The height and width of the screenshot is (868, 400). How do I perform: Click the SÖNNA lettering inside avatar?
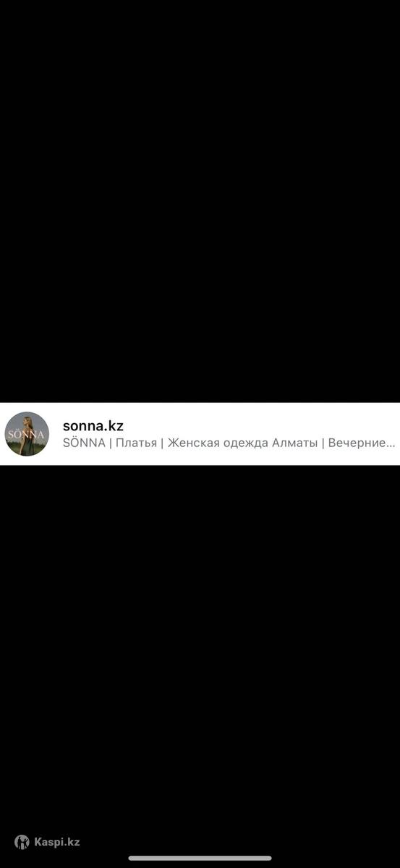coord(26,435)
